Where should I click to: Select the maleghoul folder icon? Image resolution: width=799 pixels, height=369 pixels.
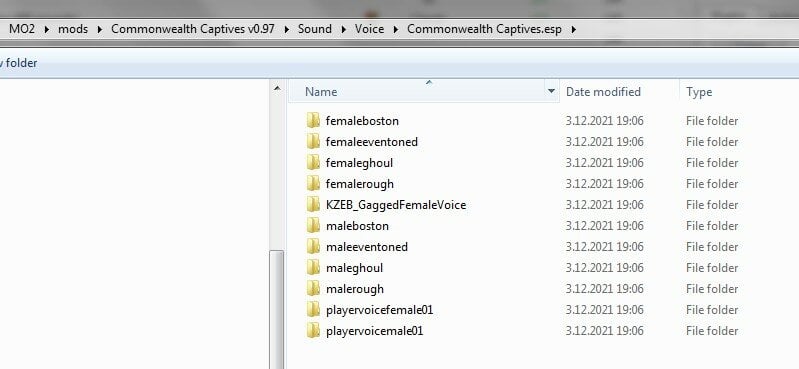(x=313, y=268)
